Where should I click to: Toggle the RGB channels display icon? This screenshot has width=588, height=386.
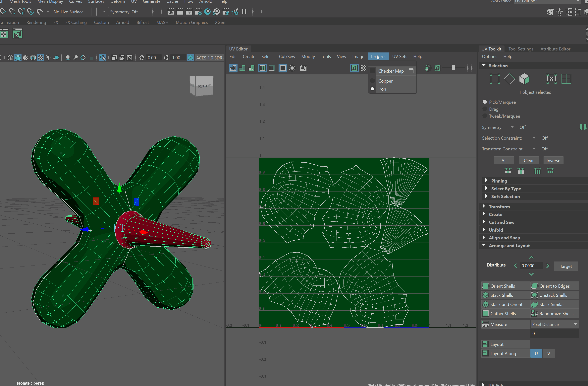tap(428, 68)
